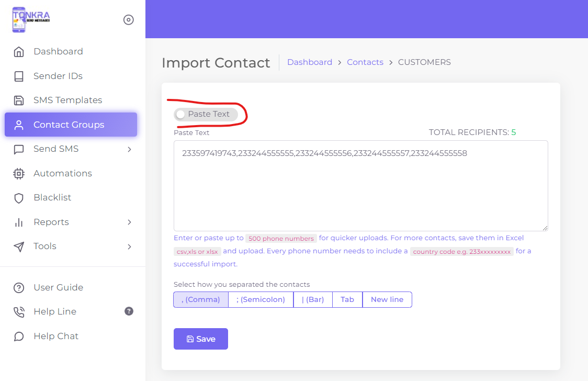Image resolution: width=588 pixels, height=381 pixels.
Task: Select the Comma separator option
Action: (x=201, y=300)
